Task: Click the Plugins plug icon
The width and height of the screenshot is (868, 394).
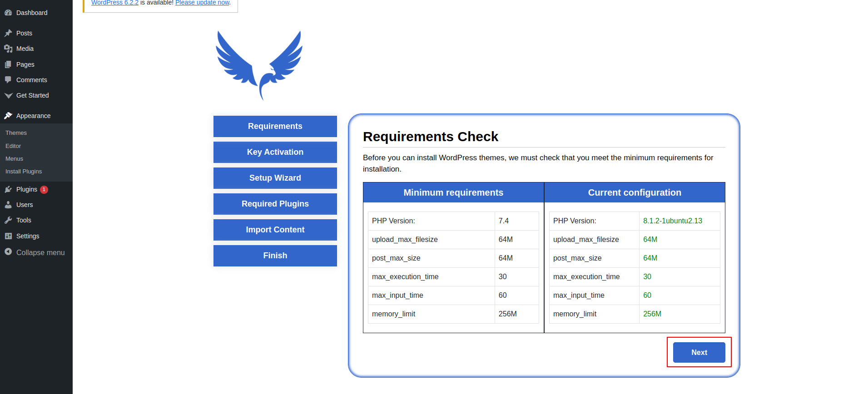Action: coord(8,189)
